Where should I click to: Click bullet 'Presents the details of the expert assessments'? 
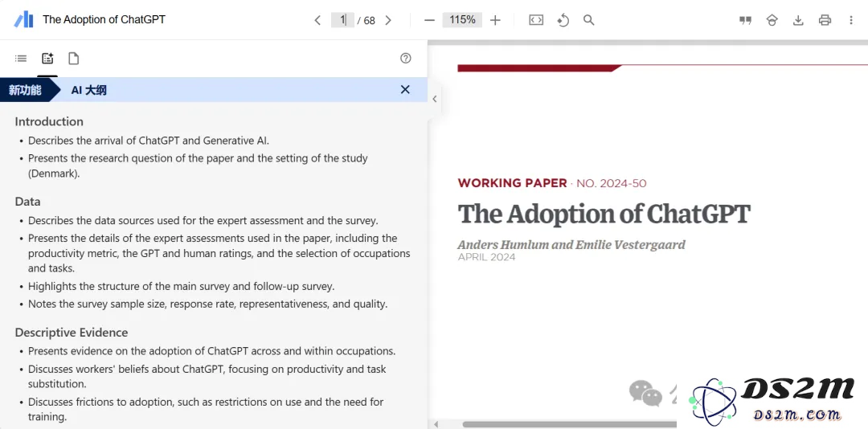(x=219, y=253)
